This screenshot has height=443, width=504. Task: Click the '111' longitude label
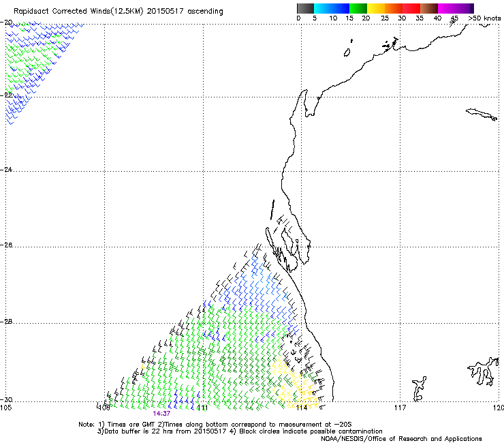click(203, 408)
